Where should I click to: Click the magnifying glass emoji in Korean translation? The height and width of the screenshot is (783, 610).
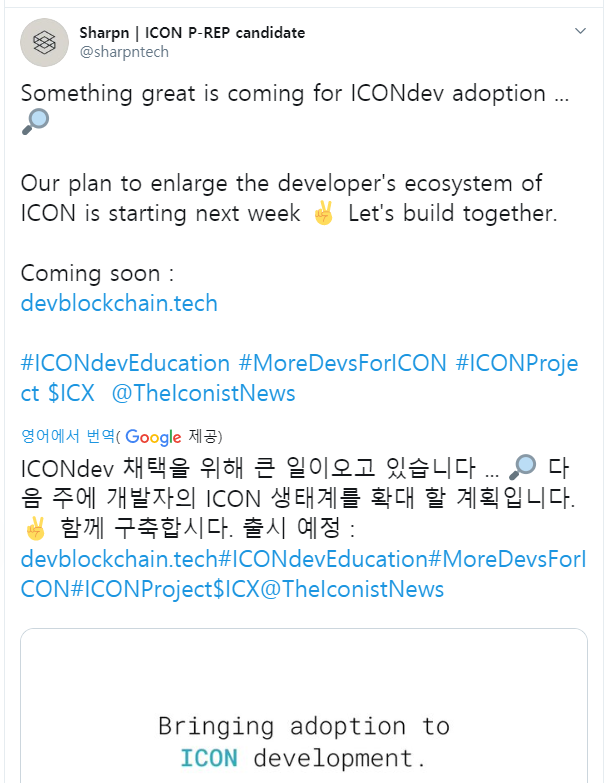pyautogui.click(x=523, y=467)
